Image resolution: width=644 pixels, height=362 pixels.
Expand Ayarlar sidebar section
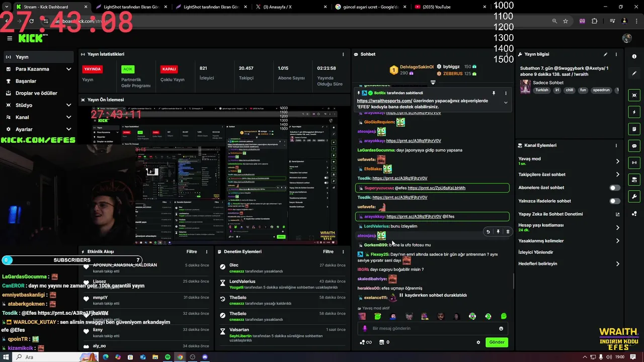point(68,129)
